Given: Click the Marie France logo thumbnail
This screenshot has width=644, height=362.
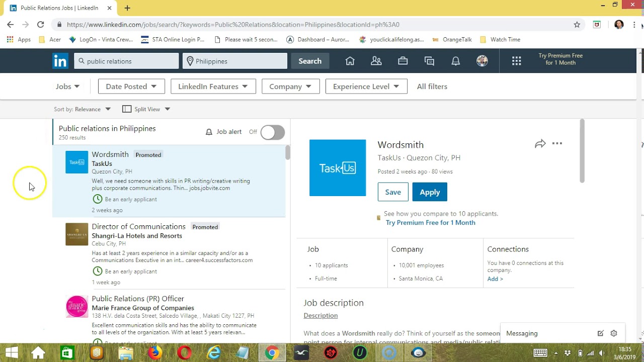Looking at the screenshot, I should (x=76, y=306).
